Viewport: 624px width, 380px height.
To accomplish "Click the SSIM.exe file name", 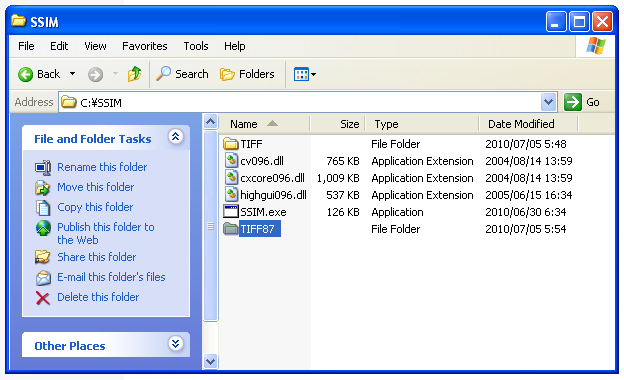I will (x=263, y=212).
